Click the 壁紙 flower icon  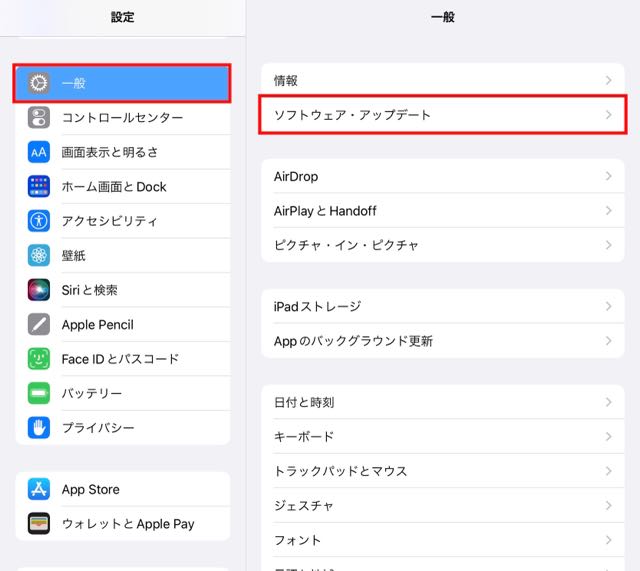39,256
